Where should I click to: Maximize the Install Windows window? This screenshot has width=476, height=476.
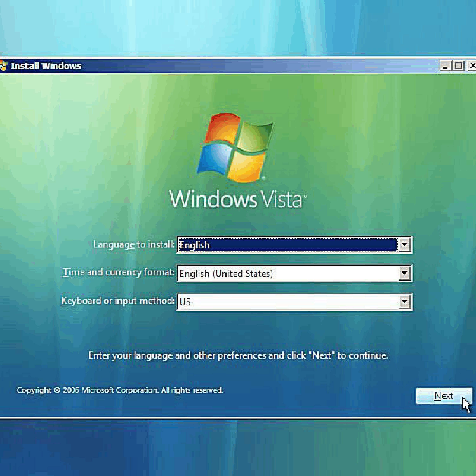tap(459, 66)
